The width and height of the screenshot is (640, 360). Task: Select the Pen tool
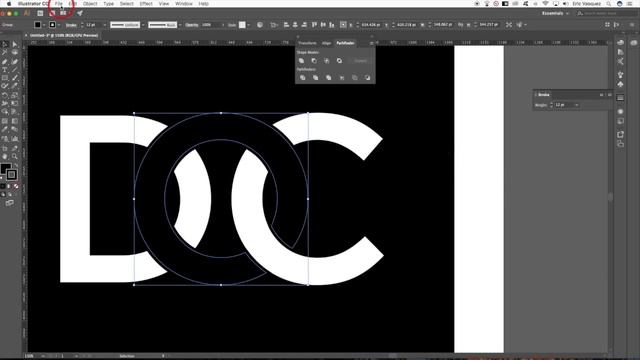(x=5, y=61)
